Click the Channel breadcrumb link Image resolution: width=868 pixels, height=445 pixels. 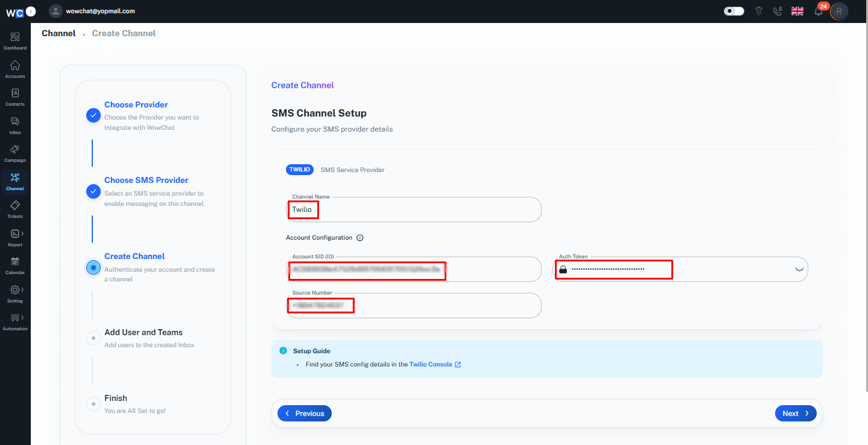(x=59, y=33)
